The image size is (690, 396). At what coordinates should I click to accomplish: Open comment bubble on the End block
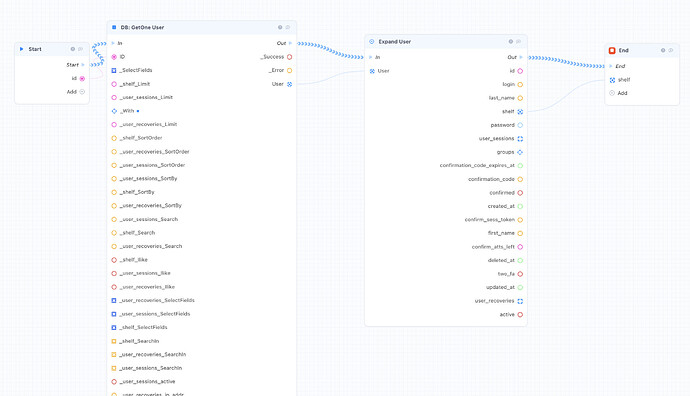tap(671, 50)
